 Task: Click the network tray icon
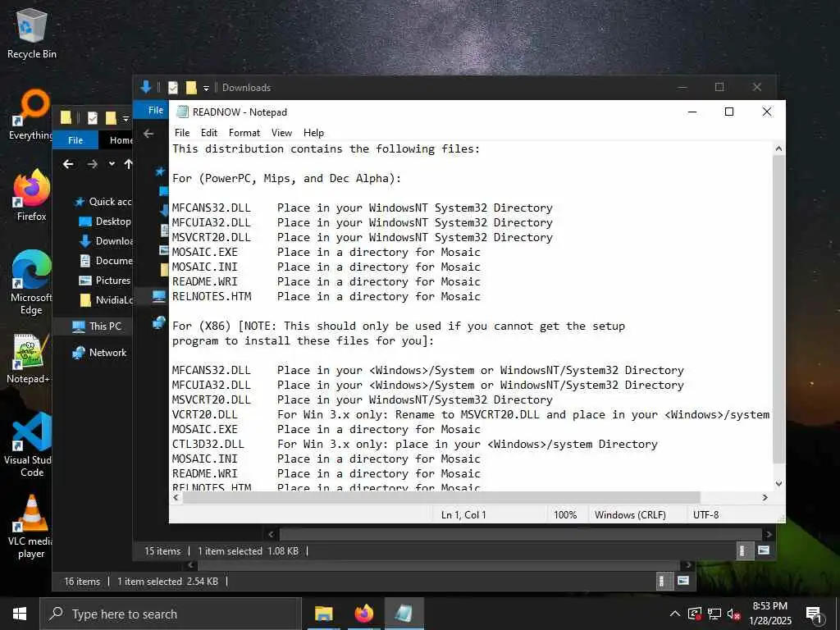(x=714, y=614)
